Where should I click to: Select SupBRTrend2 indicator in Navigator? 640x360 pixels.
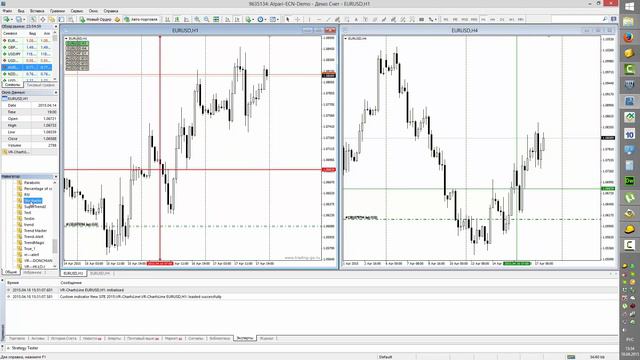pos(35,207)
